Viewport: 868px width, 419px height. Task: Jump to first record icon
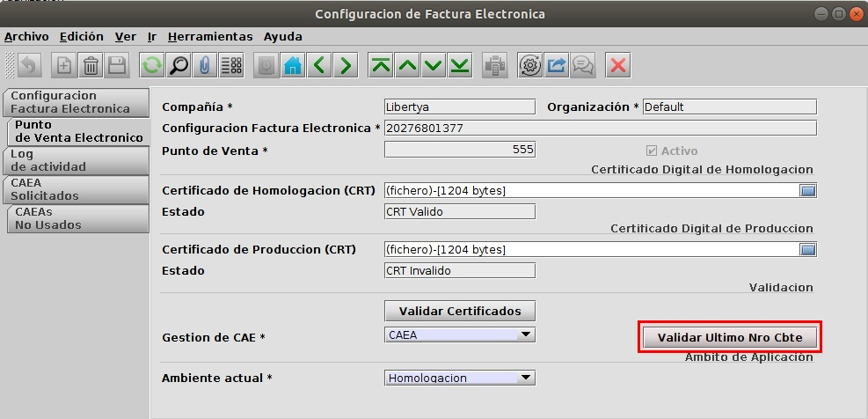pos(380,66)
